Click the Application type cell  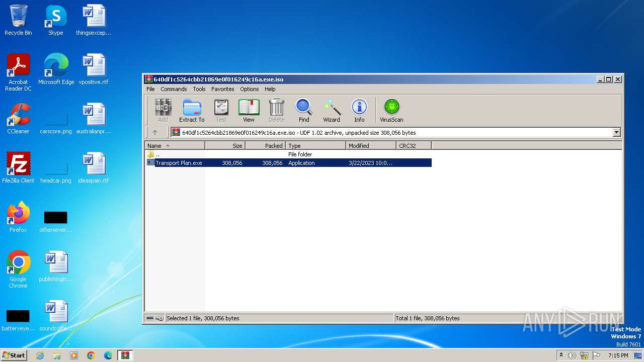click(301, 163)
